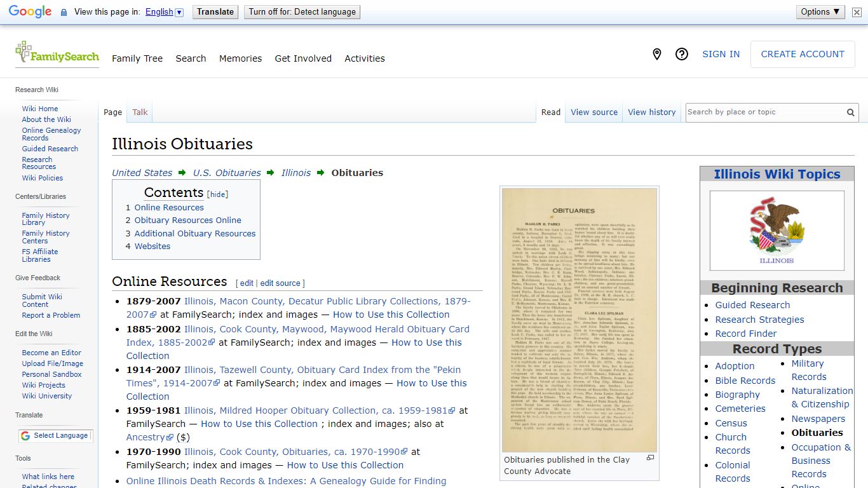This screenshot has height=488, width=868.
Task: Open Online Genealogy Records sidebar link
Action: click(x=51, y=134)
